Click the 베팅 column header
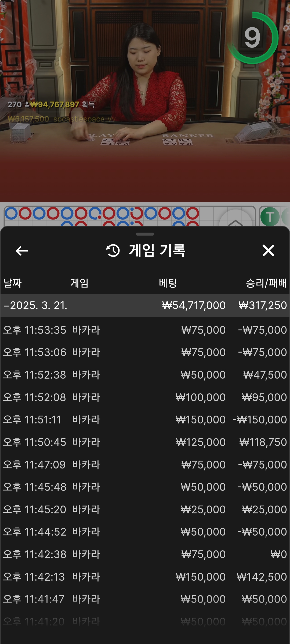Image resolution: width=290 pixels, height=644 pixels. pos(168,283)
